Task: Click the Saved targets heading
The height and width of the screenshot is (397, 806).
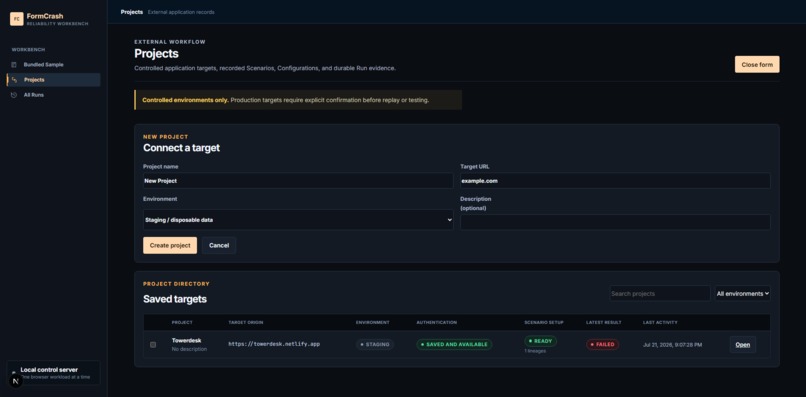Action: [175, 299]
